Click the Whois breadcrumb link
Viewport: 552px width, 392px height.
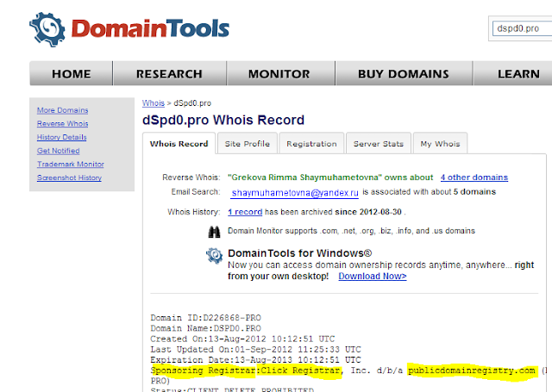click(x=154, y=103)
